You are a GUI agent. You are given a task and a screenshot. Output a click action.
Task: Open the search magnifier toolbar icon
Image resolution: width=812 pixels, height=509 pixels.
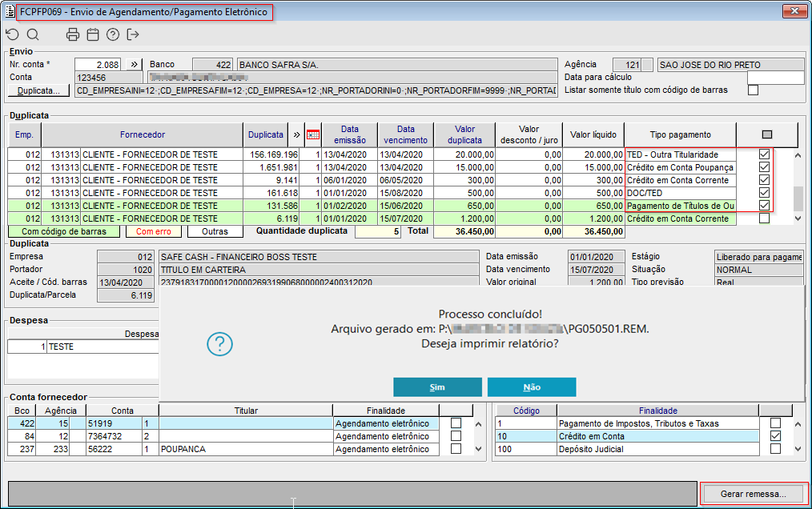pos(33,34)
